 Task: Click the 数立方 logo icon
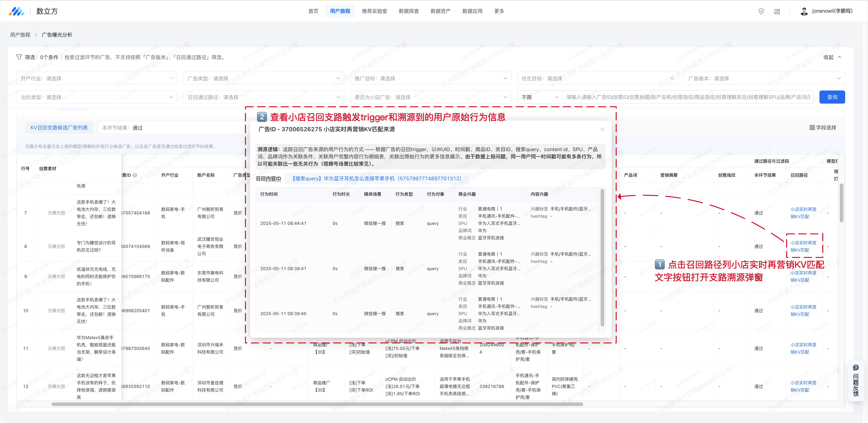coord(16,11)
